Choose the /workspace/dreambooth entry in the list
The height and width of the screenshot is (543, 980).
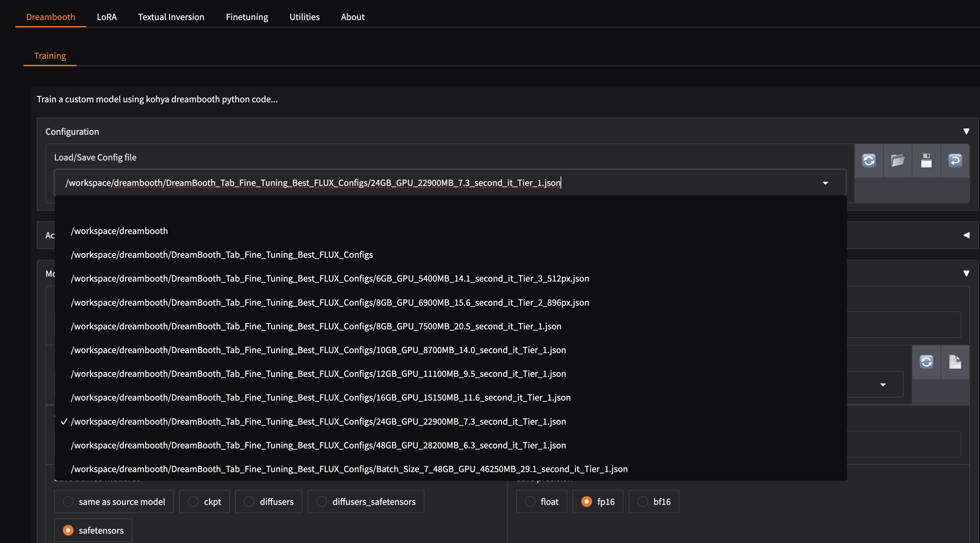coord(119,230)
